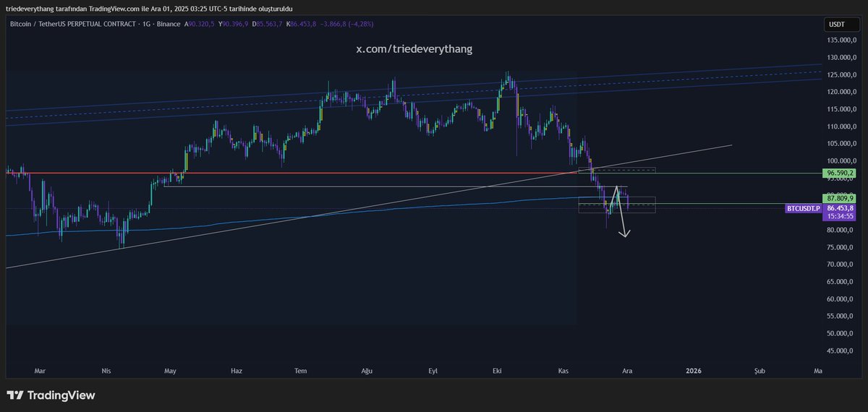Click the open value A90.320,5

pyautogui.click(x=200, y=25)
